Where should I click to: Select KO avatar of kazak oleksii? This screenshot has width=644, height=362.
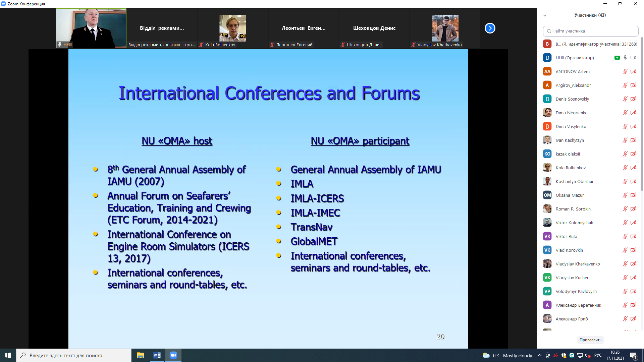point(547,154)
